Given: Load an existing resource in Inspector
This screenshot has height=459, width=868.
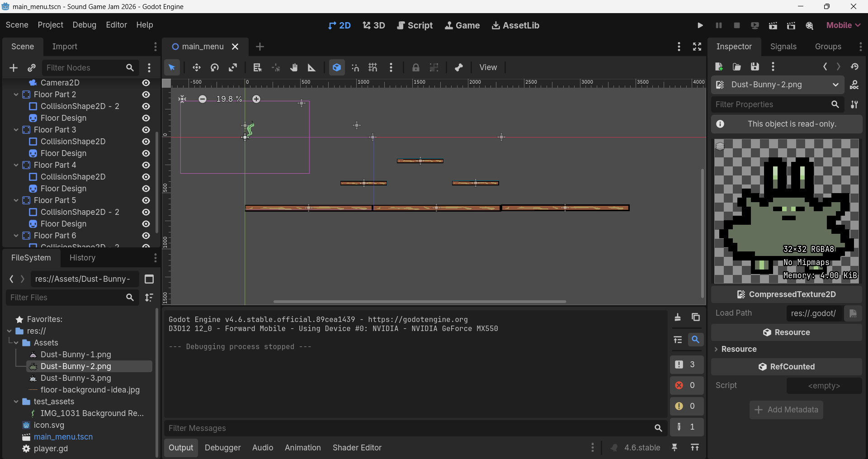Looking at the screenshot, I should pos(737,67).
